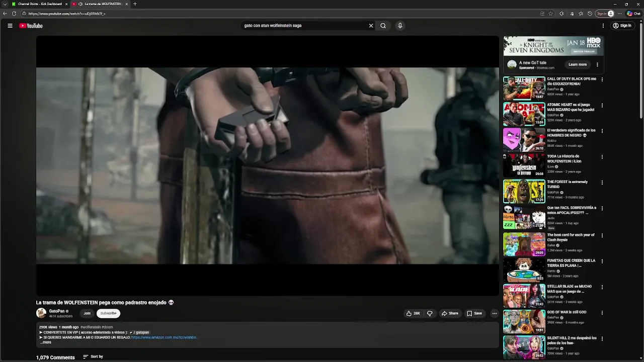
Task: Save the video to a playlist
Action: point(474,313)
